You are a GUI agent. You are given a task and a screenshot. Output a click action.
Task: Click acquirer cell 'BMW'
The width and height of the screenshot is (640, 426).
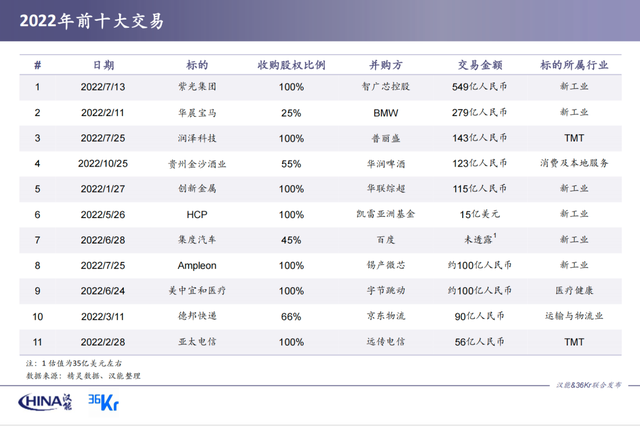pyautogui.click(x=386, y=113)
